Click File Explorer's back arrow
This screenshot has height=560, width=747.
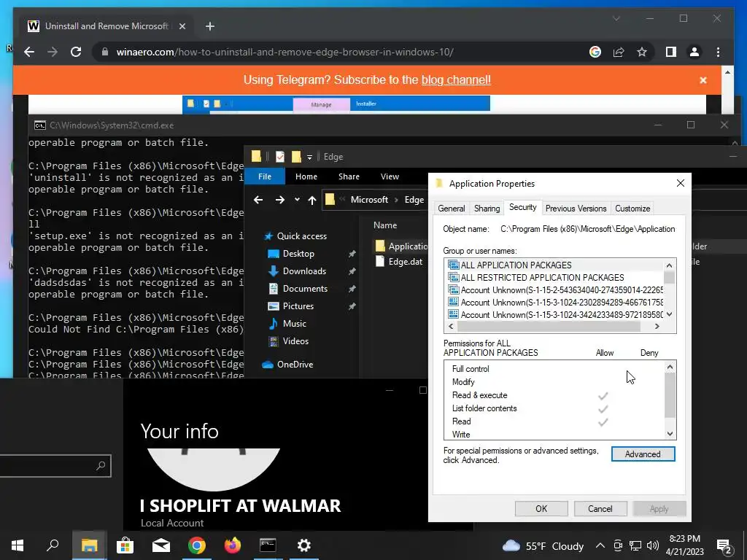tap(258, 200)
